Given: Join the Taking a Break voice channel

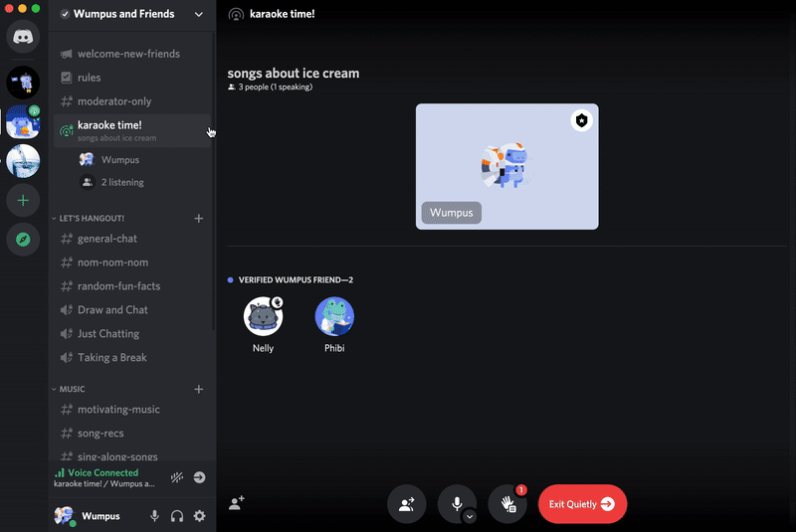Looking at the screenshot, I should [132, 358].
